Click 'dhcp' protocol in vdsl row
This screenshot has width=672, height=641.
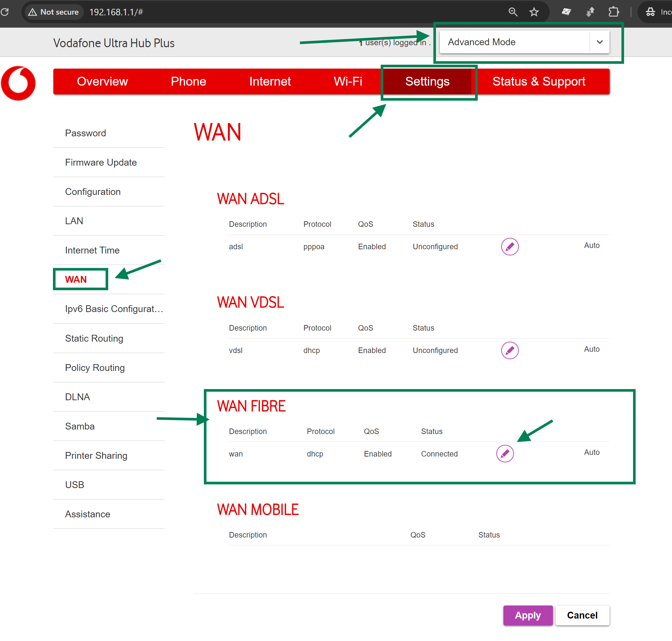[x=311, y=350]
